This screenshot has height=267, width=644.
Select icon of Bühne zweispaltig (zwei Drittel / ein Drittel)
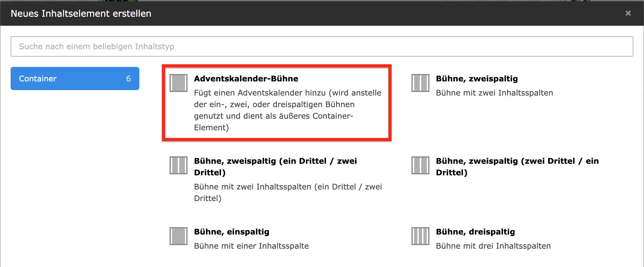point(420,165)
